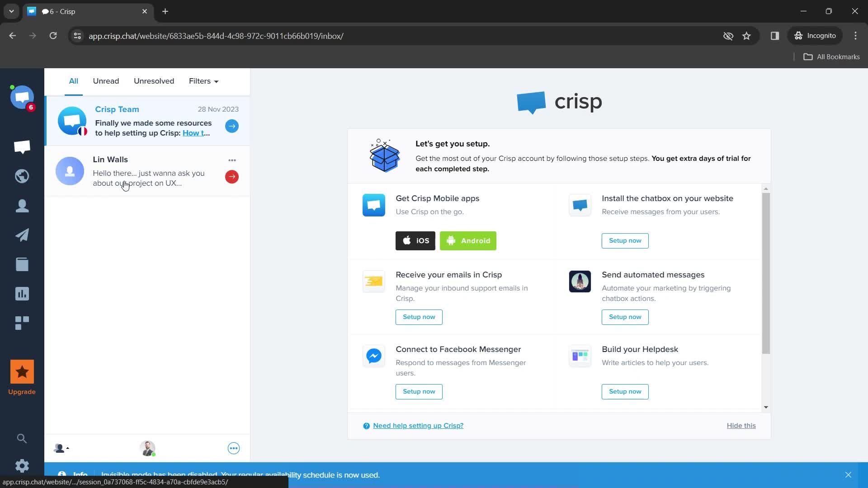868x488 pixels.
Task: Hide the setup panel via Hide this
Action: (741, 426)
